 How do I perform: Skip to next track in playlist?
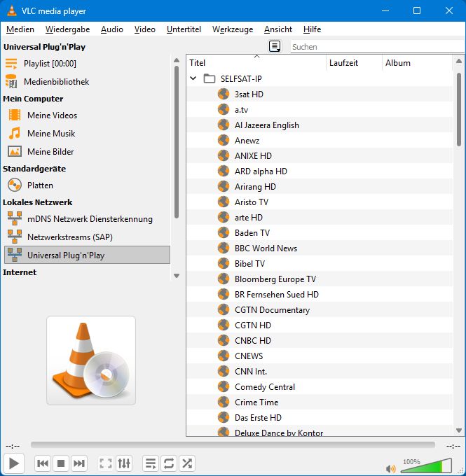(79, 463)
